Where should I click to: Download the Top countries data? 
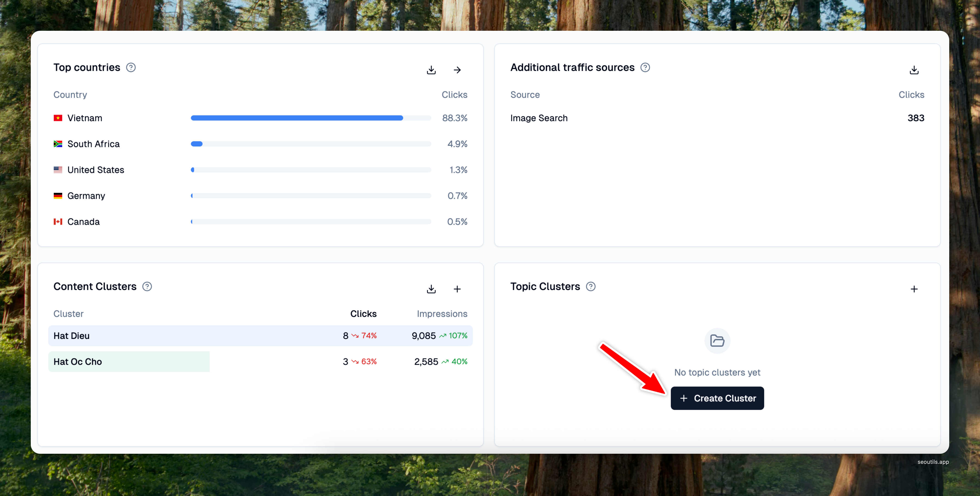(x=431, y=70)
